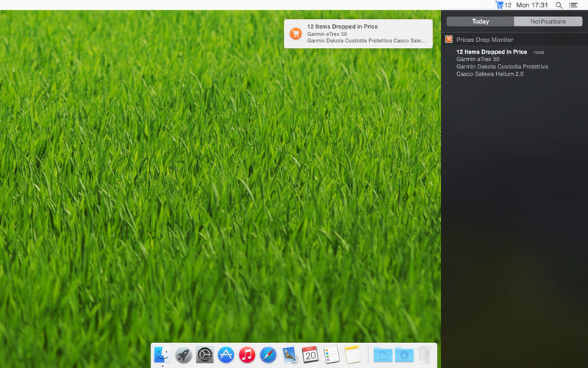The width and height of the screenshot is (588, 368).
Task: Open the App Store dock icon
Action: pos(226,355)
